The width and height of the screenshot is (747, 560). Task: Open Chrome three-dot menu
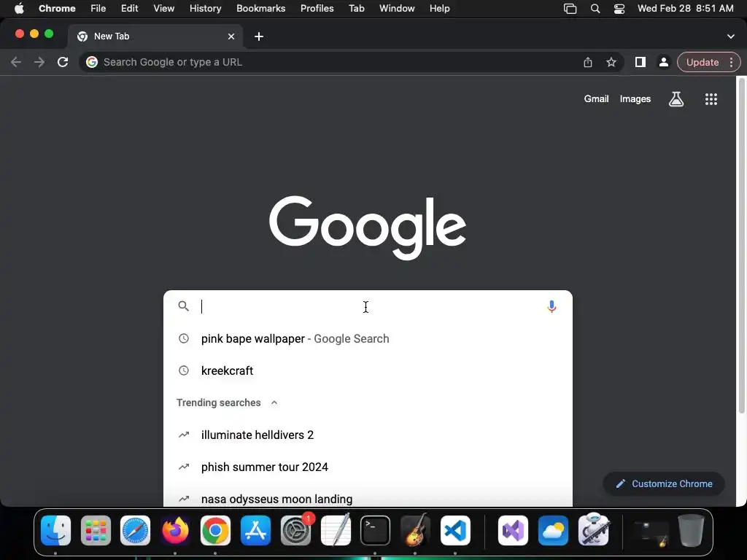click(x=731, y=62)
